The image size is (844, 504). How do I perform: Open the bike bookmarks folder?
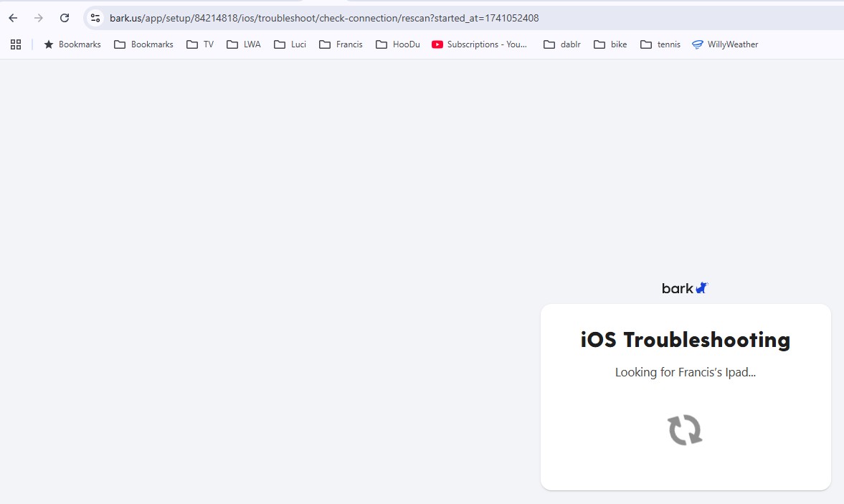coord(610,44)
